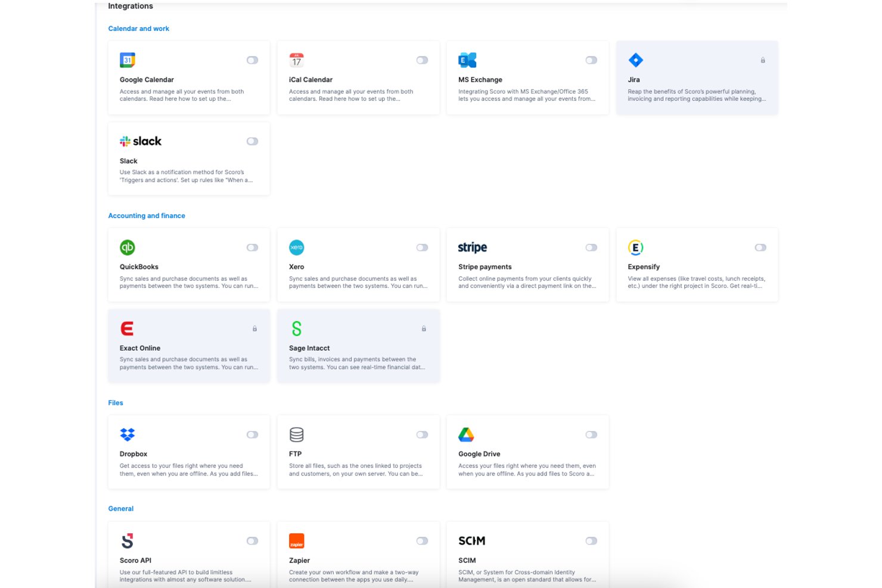Click the Google Drive logo icon

[x=466, y=434]
